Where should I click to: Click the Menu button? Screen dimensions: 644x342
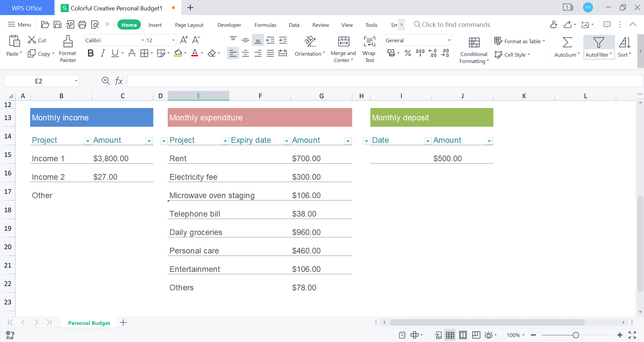pyautogui.click(x=19, y=24)
